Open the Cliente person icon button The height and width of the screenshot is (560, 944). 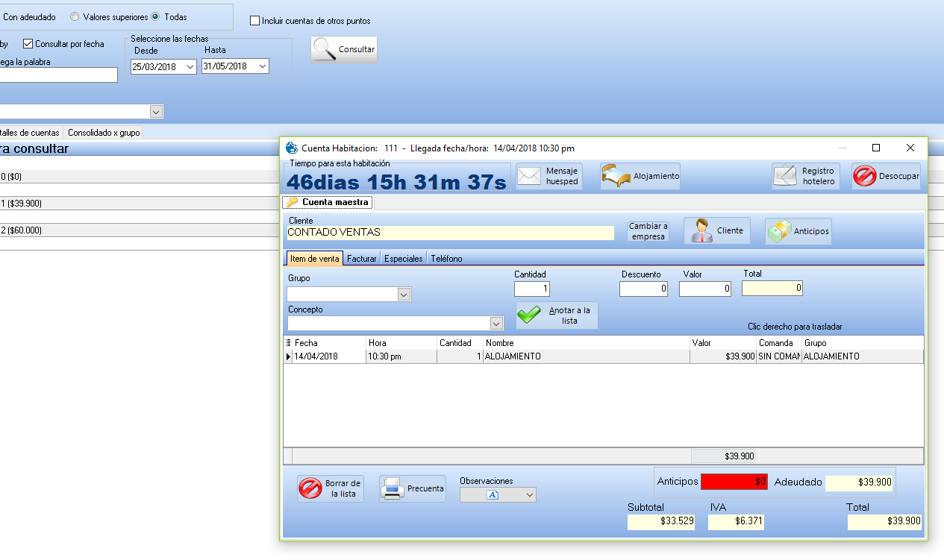pos(701,231)
